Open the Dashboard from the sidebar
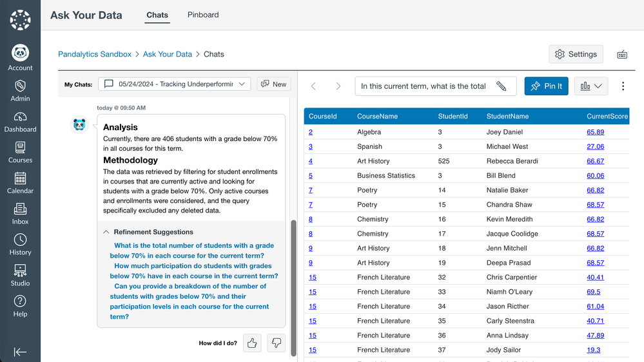Viewport: 644px width, 362px height. [x=20, y=121]
